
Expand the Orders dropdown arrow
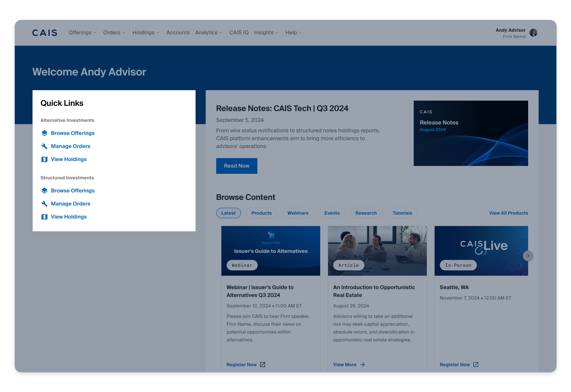point(124,33)
